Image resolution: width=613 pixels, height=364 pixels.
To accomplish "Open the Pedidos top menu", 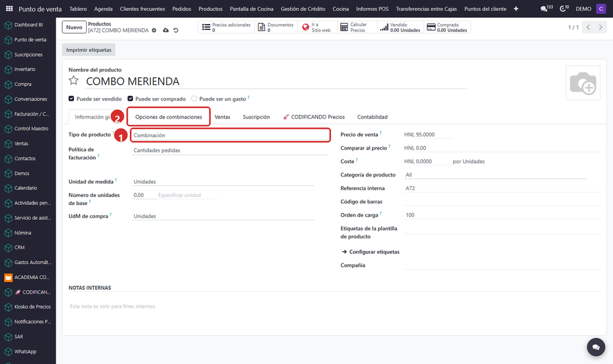I will point(182,8).
